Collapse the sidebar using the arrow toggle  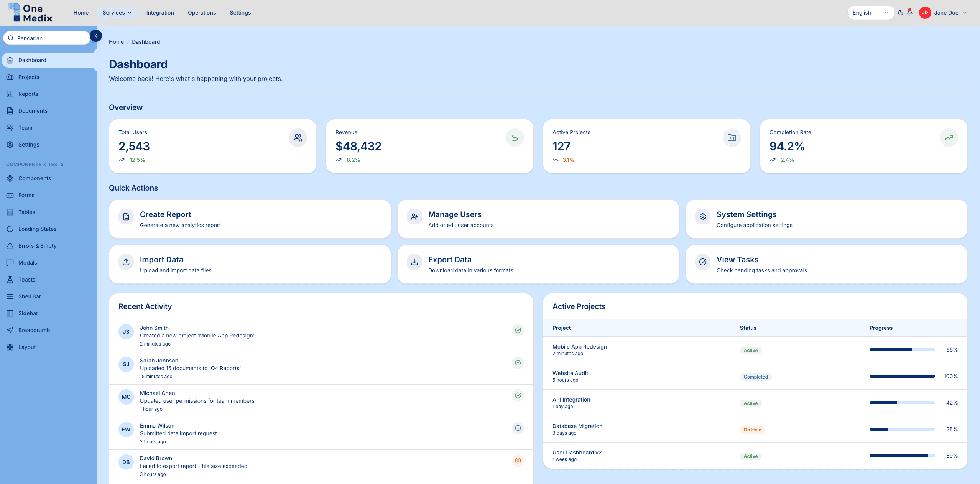point(95,35)
